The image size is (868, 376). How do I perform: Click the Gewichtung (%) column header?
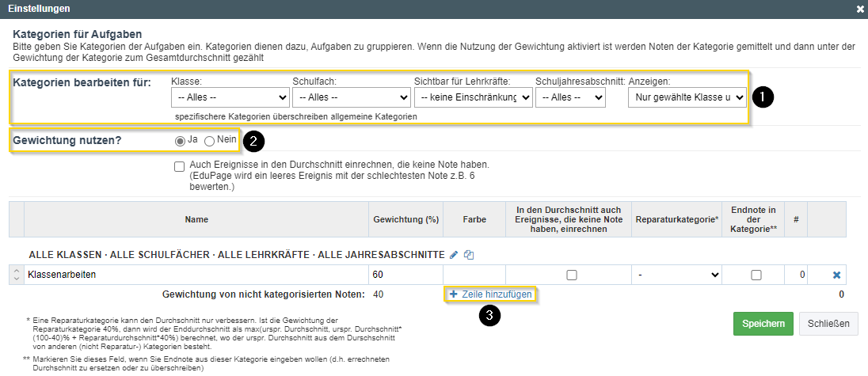pyautogui.click(x=406, y=219)
